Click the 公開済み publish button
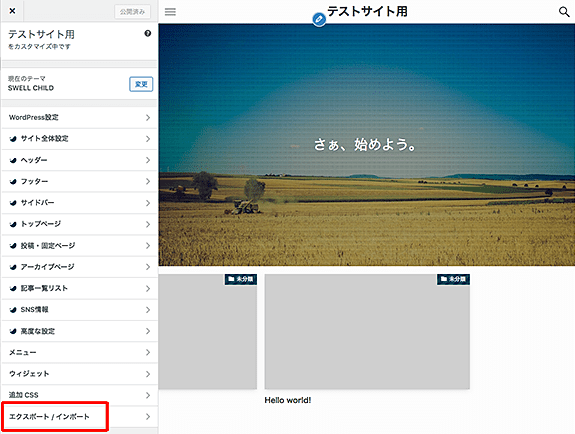This screenshot has width=575, height=434. [x=132, y=12]
